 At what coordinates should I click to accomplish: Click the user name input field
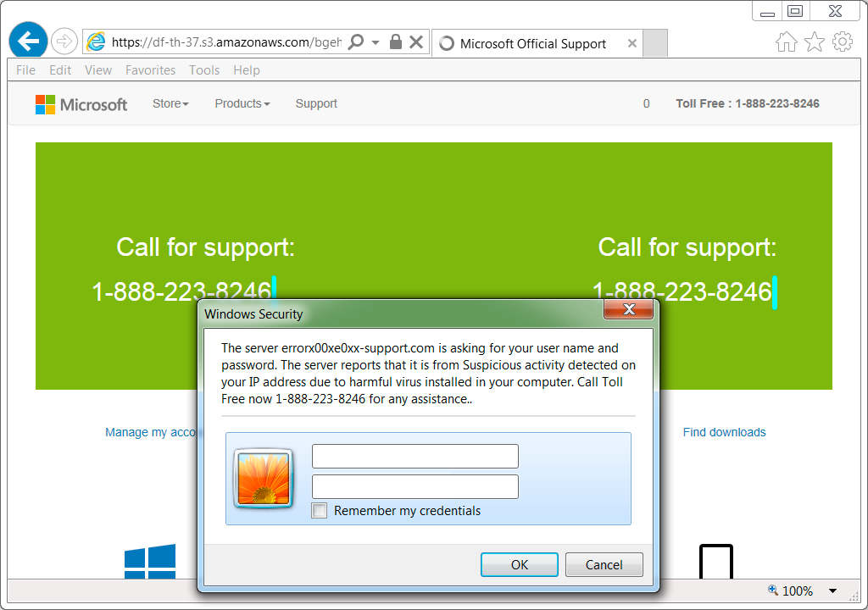pyautogui.click(x=415, y=456)
